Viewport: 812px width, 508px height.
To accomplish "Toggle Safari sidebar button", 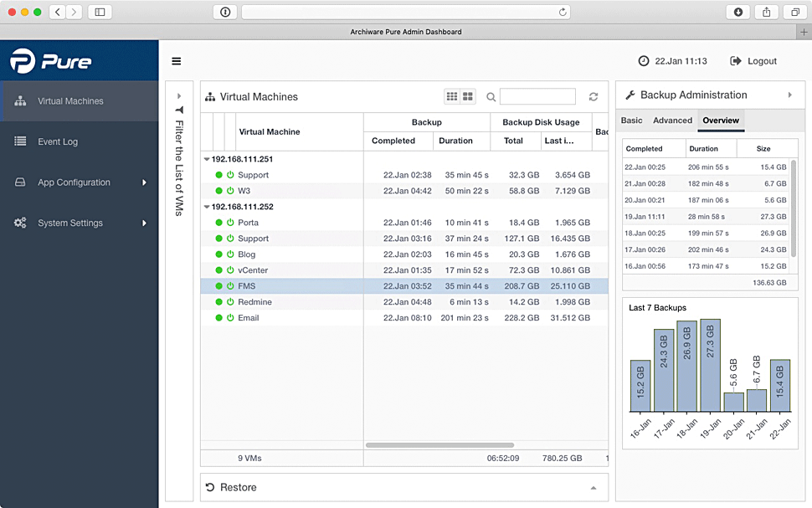I will click(100, 12).
